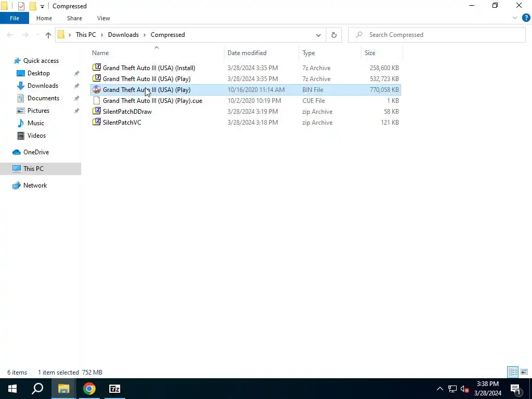Sort files by Size column
This screenshot has height=399, width=532.
click(x=370, y=53)
